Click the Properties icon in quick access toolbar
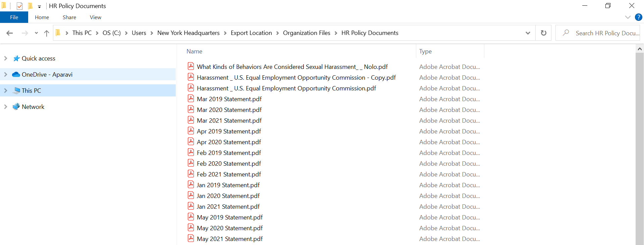This screenshot has width=644, height=245. (20, 6)
